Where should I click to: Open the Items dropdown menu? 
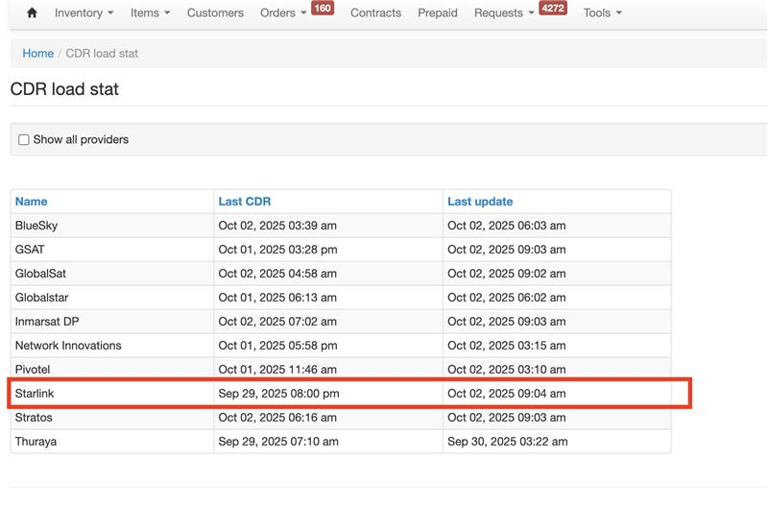[150, 12]
